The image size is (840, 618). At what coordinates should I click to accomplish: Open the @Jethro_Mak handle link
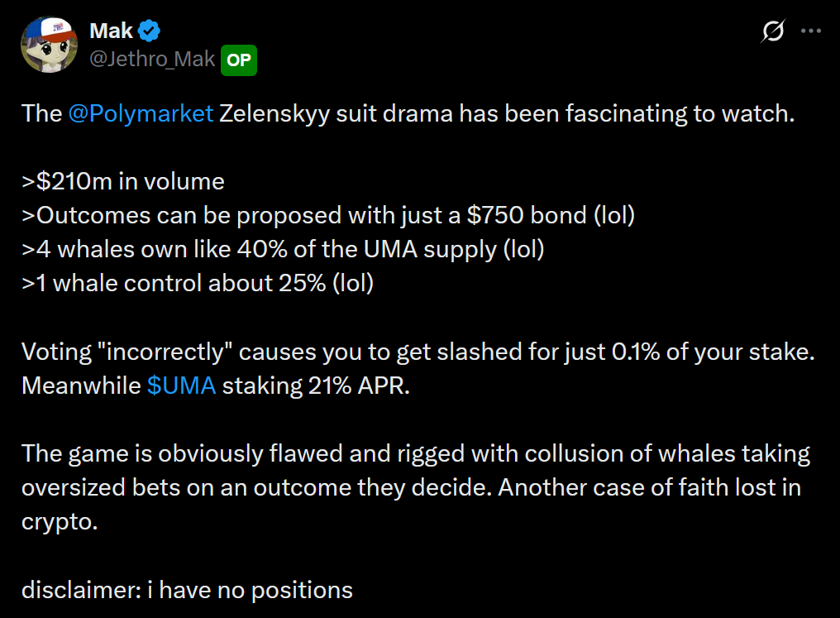pos(152,60)
